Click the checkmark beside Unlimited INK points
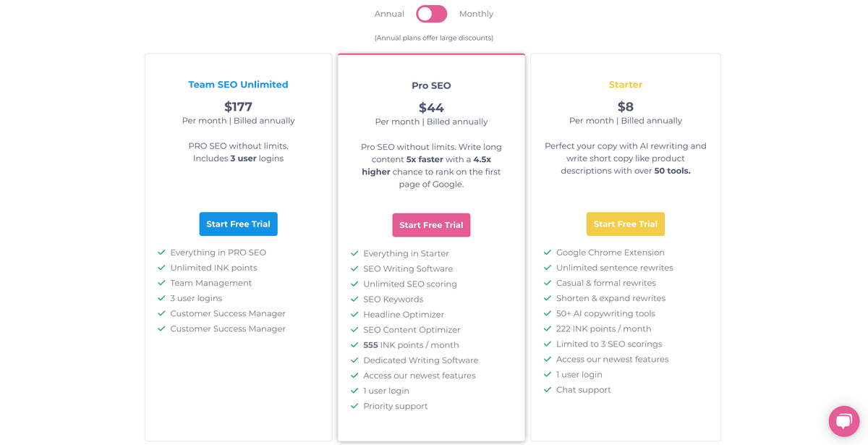The height and width of the screenshot is (445, 868). click(x=161, y=268)
